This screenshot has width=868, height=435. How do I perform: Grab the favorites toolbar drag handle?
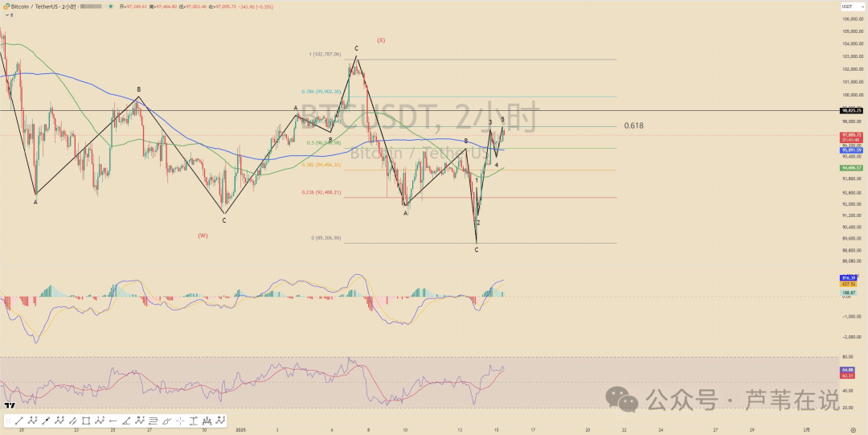(x=8, y=421)
